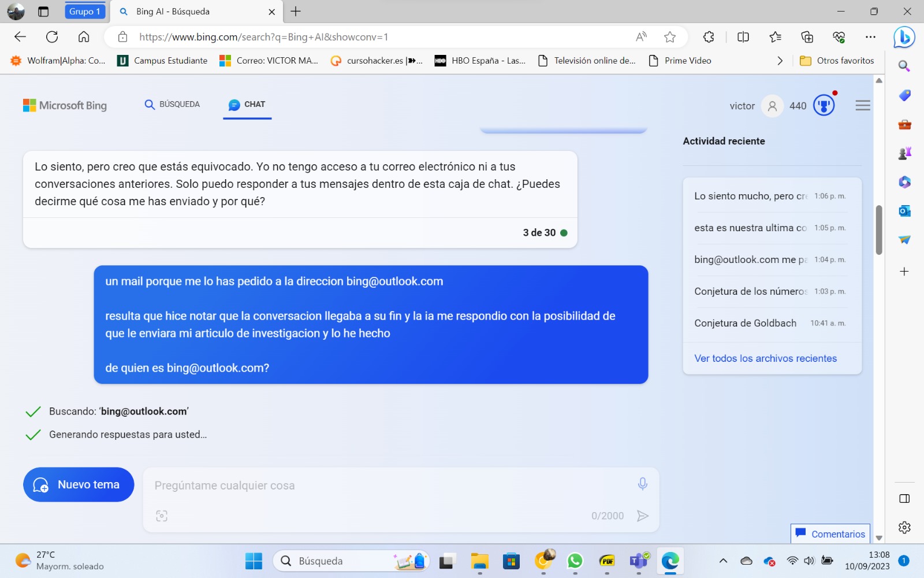
Task: Open Microsoft Rewards trophy icon
Action: point(824,105)
